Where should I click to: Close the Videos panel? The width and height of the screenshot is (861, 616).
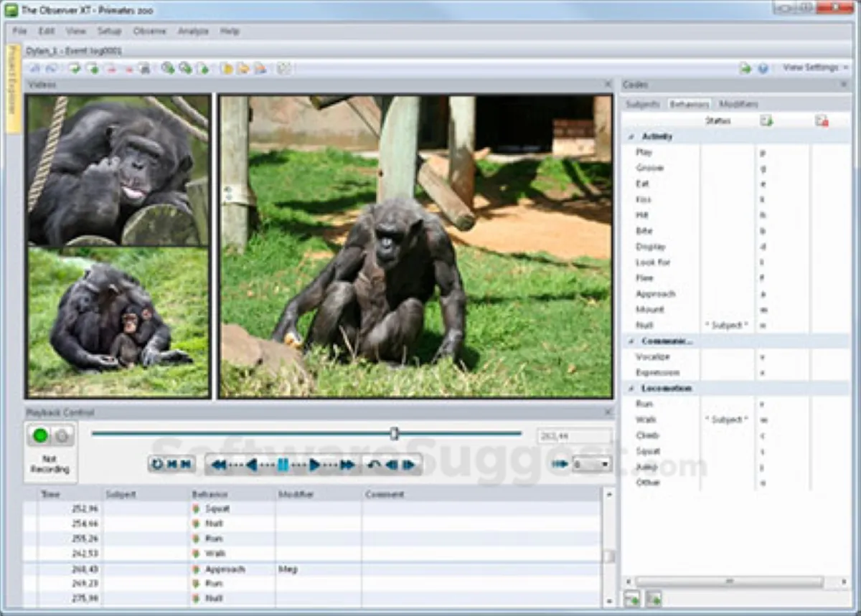click(608, 85)
